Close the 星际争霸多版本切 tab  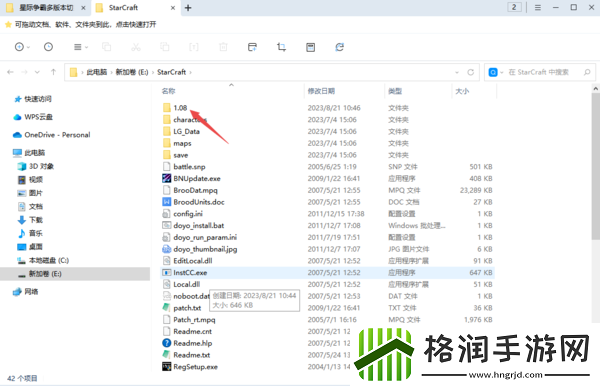pos(83,8)
